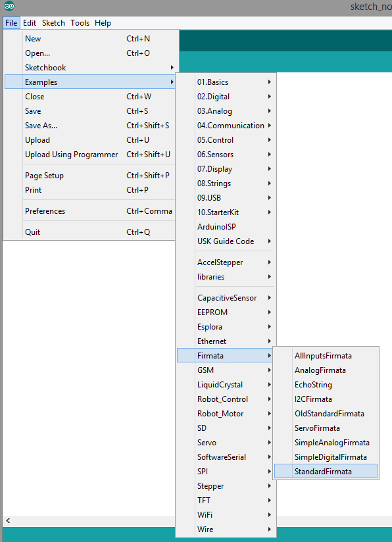This screenshot has width=392, height=542.
Task: Expand the 07.Display examples
Action: pos(226,169)
